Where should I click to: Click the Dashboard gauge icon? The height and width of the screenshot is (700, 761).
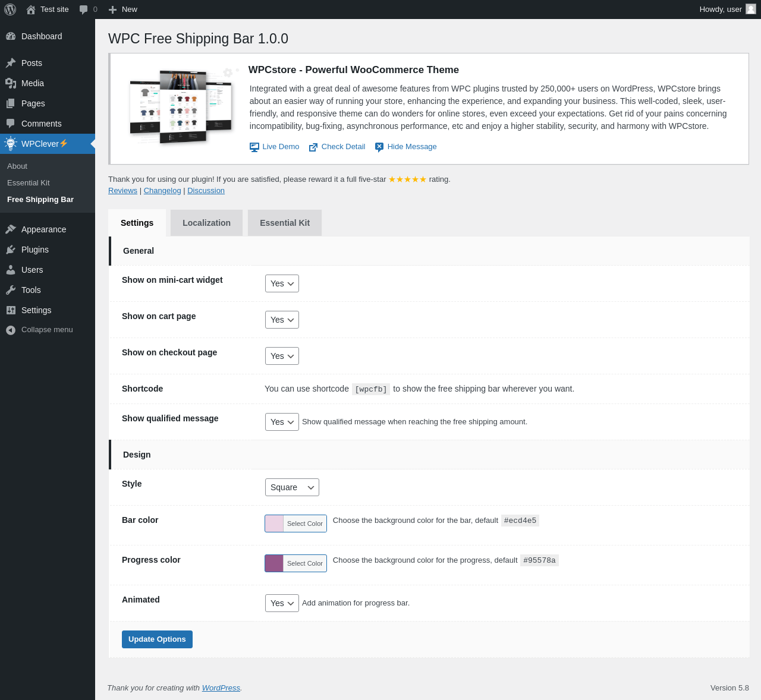(11, 36)
